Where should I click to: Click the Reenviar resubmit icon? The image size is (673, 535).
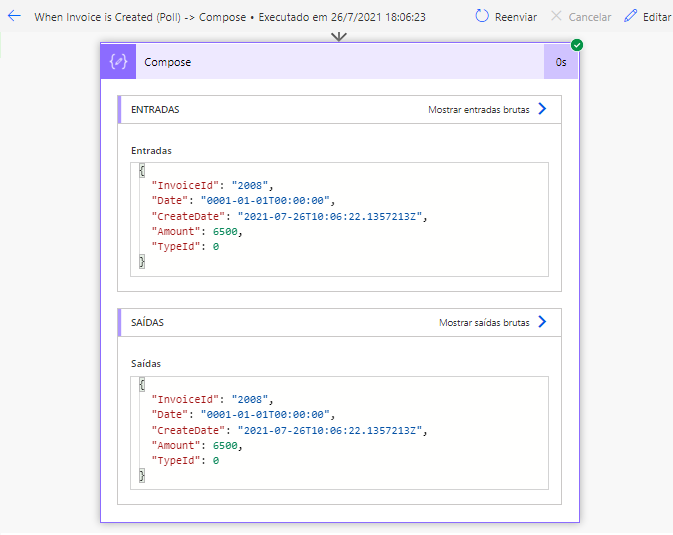(482, 16)
